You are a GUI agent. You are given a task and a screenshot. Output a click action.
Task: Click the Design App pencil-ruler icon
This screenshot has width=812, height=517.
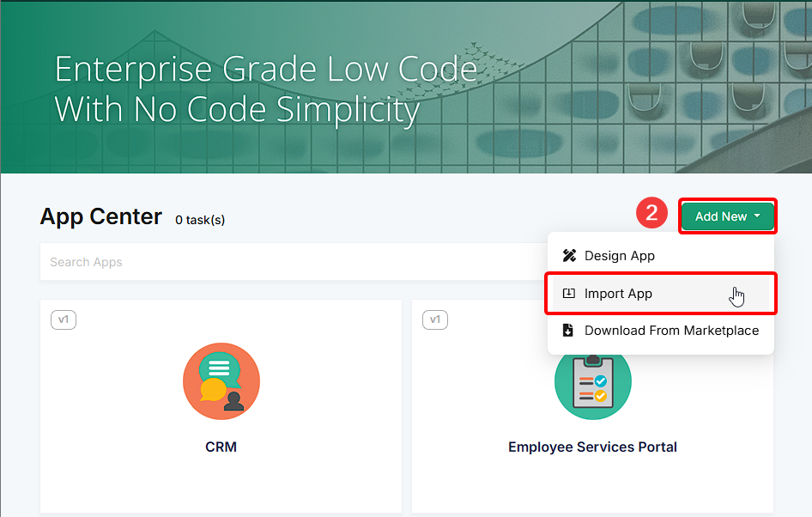tap(569, 255)
